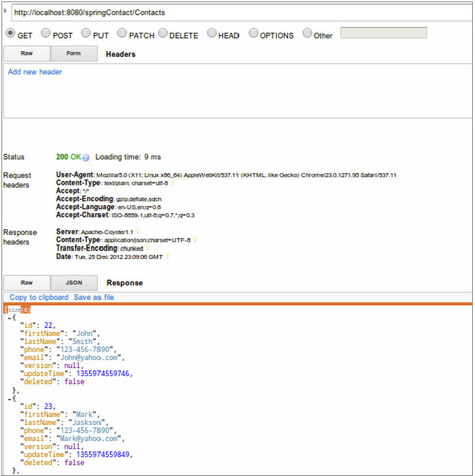Click Add new header link

[x=35, y=72]
